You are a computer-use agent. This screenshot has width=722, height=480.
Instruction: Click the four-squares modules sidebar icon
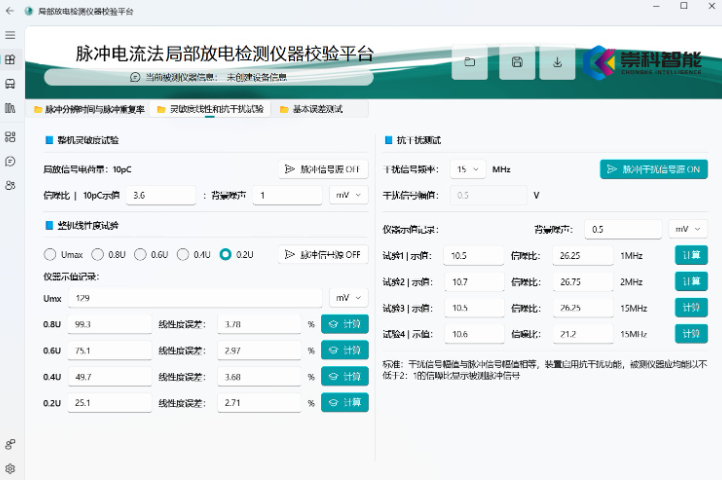[10, 137]
